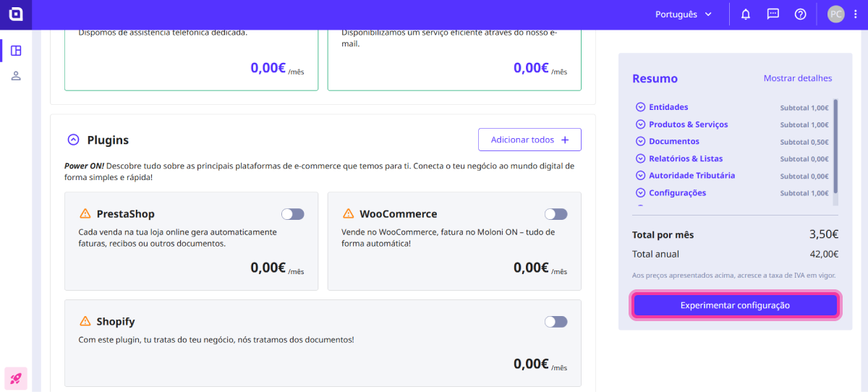The width and height of the screenshot is (868, 392).
Task: Open the chat messages icon
Action: [x=773, y=14]
